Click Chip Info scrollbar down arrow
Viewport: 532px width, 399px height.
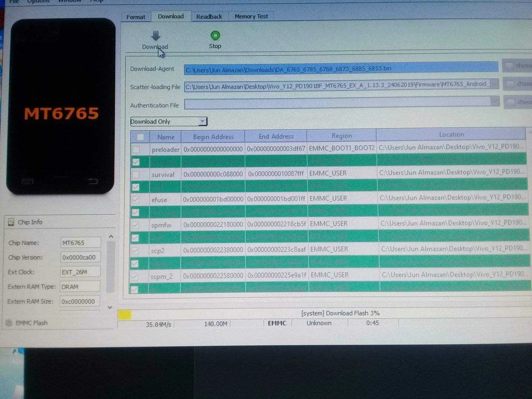(x=110, y=307)
